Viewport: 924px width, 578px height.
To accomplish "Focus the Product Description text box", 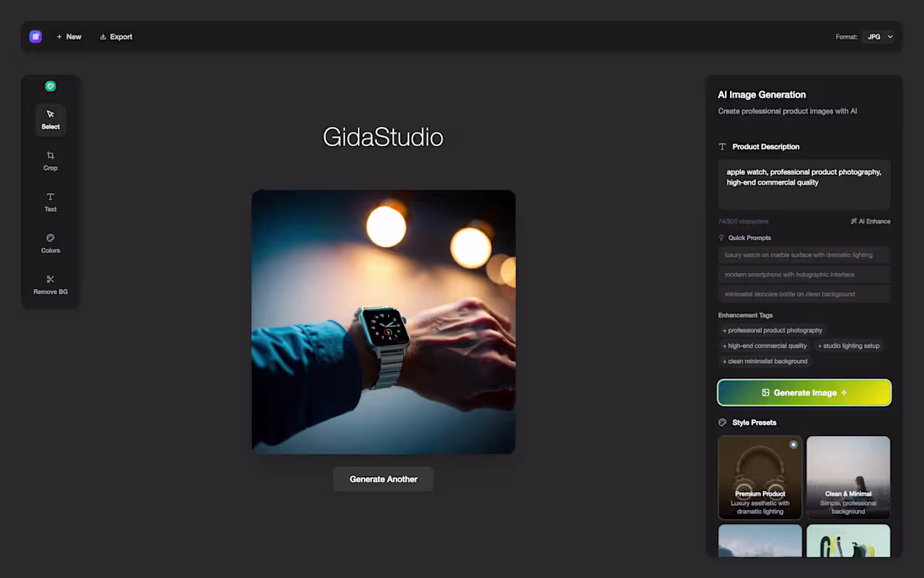I will 804,185.
